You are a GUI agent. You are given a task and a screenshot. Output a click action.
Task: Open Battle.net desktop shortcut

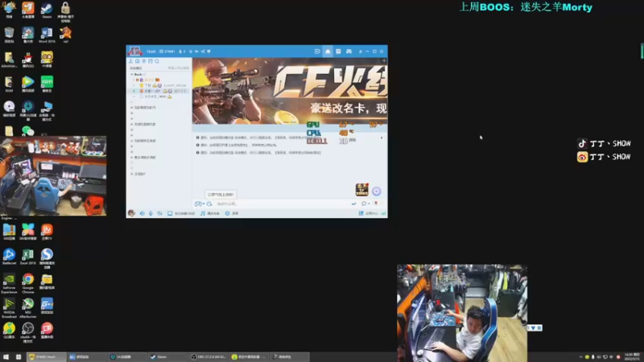click(x=9, y=257)
